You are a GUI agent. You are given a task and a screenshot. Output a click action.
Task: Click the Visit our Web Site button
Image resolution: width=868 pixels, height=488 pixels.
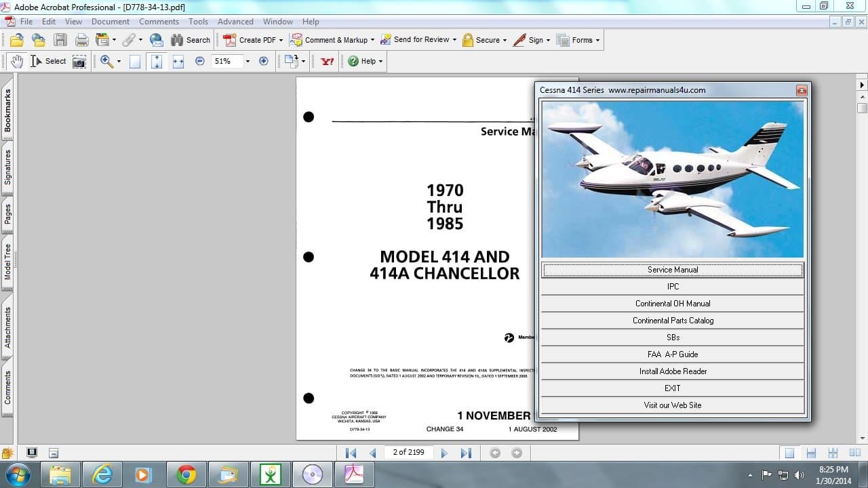[672, 405]
